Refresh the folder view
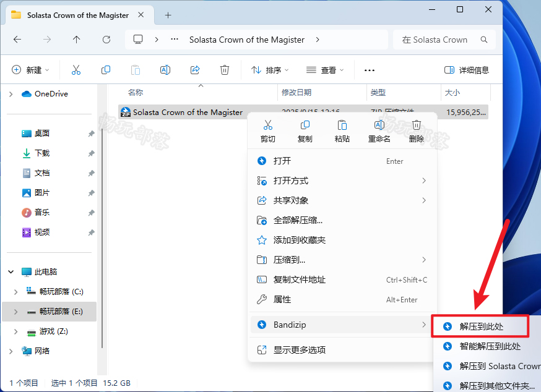The width and height of the screenshot is (541, 392). tap(106, 40)
